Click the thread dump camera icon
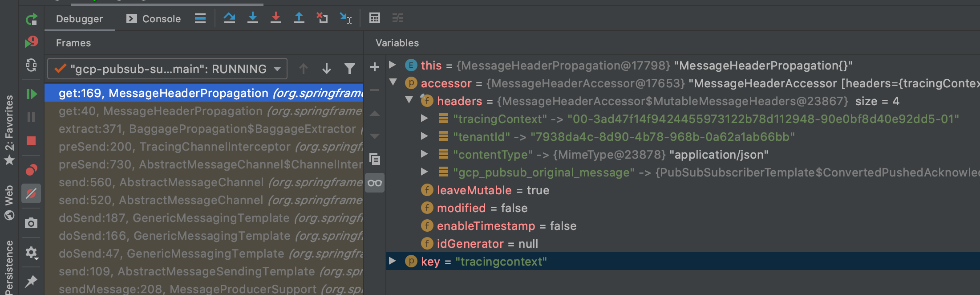Screen dimensions: 980x295 coord(31,223)
